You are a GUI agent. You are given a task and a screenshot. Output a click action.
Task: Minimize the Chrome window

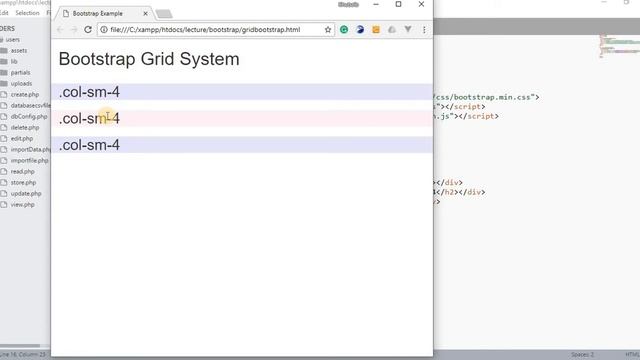click(376, 4)
